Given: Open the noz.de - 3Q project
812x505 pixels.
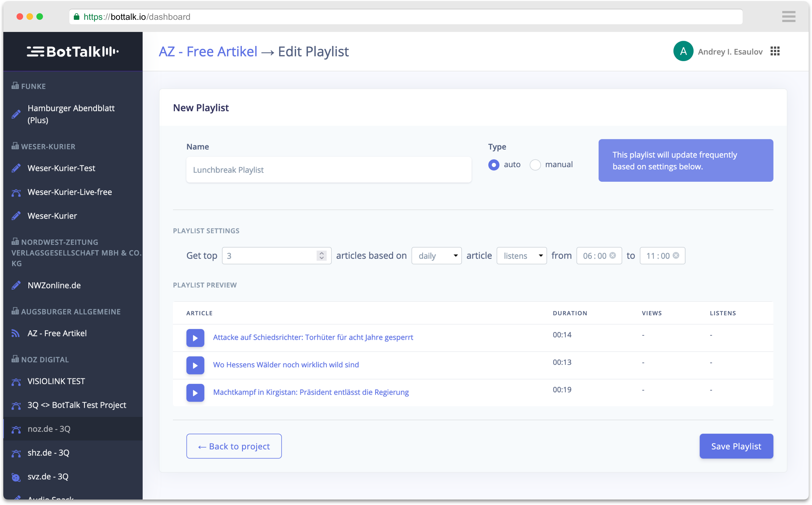Looking at the screenshot, I should [x=49, y=429].
